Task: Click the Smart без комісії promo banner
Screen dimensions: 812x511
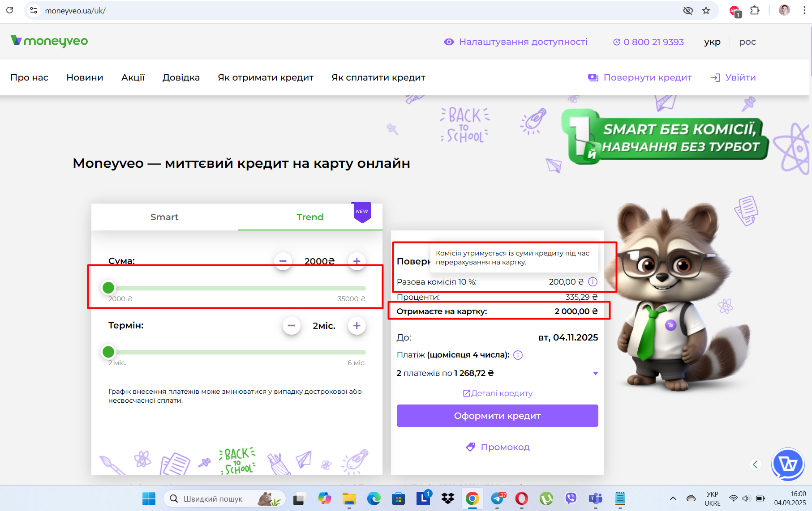Action: click(665, 137)
